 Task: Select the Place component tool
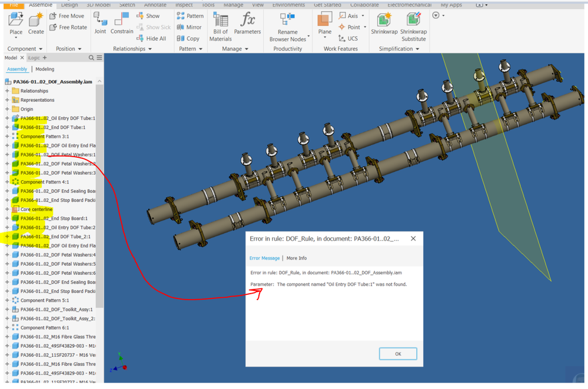click(x=16, y=24)
